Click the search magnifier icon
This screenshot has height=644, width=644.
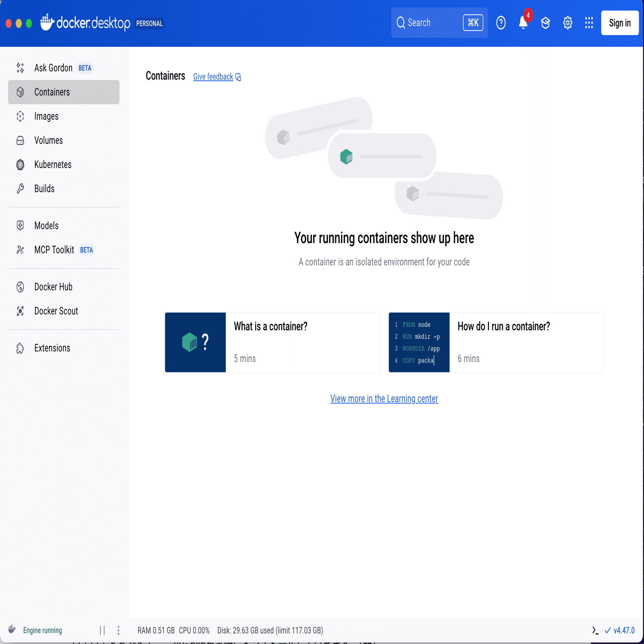(401, 23)
